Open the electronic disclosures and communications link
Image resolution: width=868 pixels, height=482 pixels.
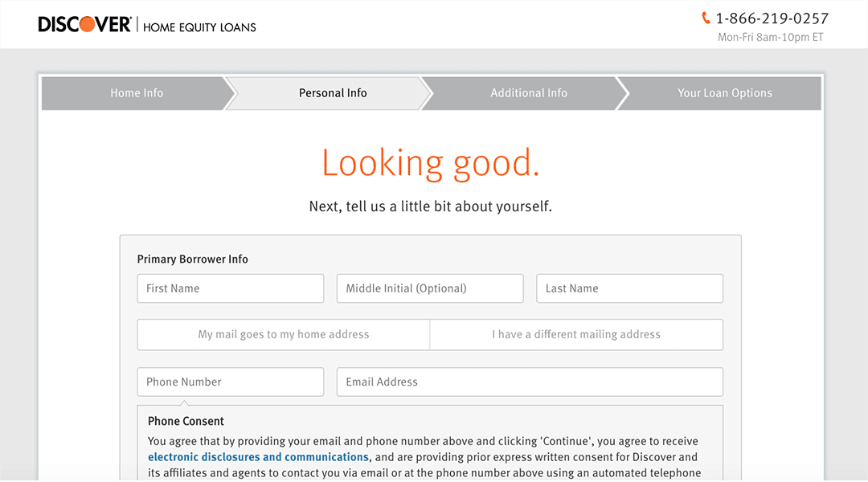(x=259, y=457)
